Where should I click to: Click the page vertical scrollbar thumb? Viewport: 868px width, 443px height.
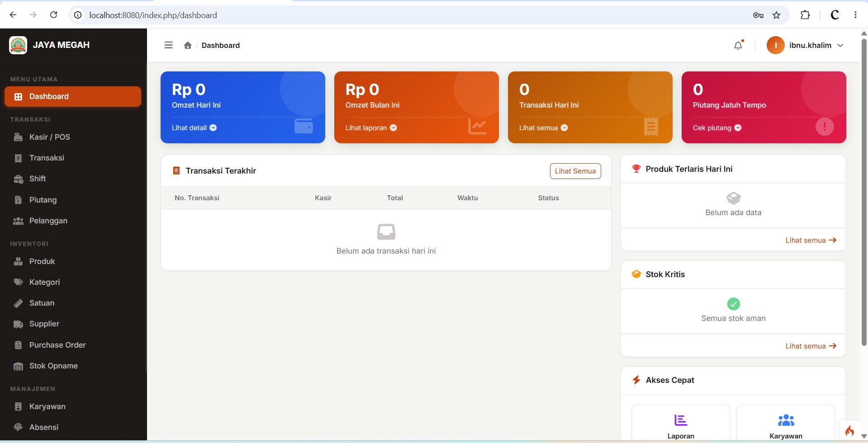[864, 192]
